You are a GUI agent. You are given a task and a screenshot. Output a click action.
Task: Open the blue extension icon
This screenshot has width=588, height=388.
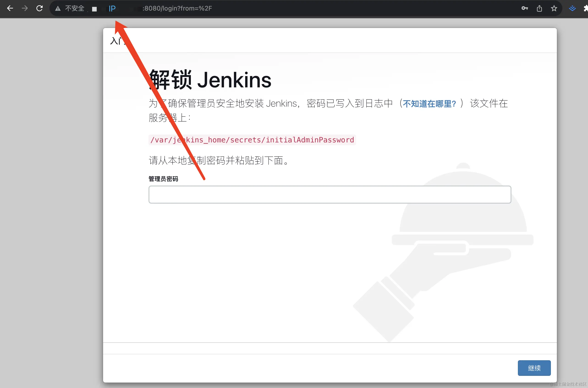click(572, 9)
